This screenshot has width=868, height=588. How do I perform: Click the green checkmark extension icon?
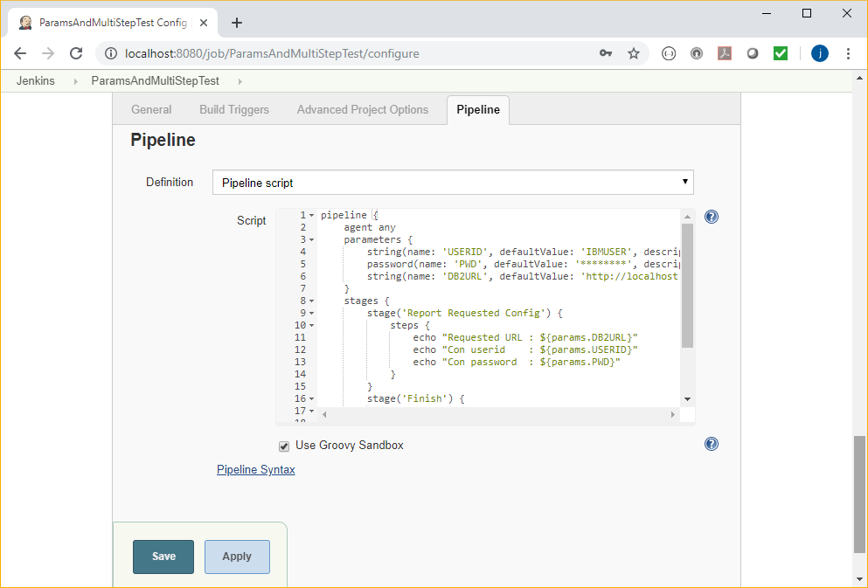click(781, 53)
